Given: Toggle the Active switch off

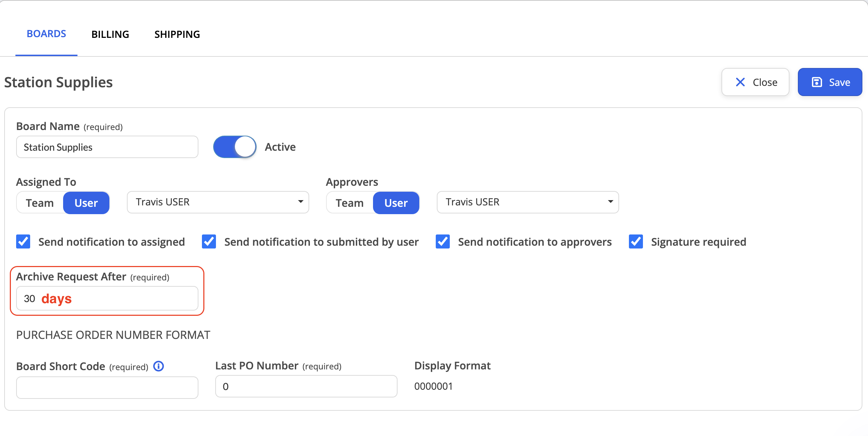Looking at the screenshot, I should (x=235, y=147).
